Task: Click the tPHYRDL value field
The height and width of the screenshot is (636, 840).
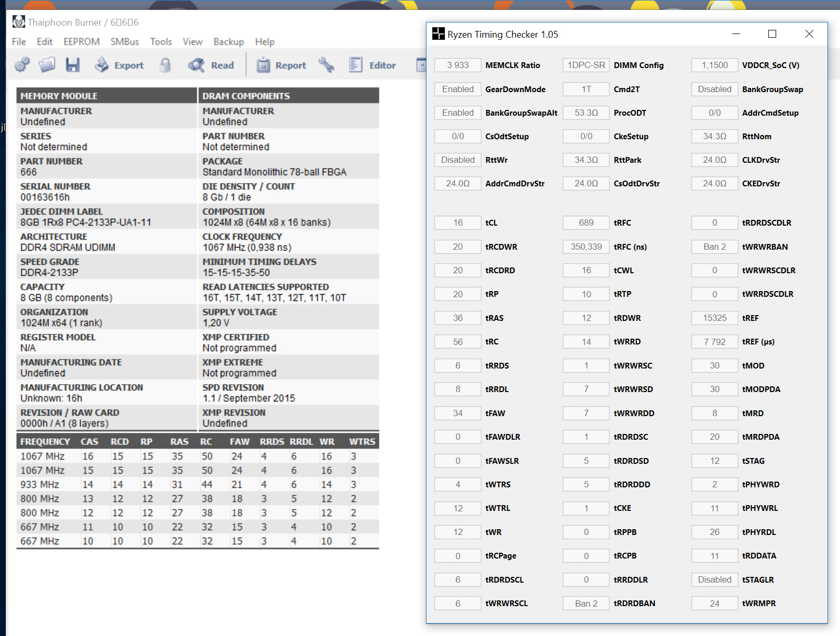Action: [x=715, y=532]
